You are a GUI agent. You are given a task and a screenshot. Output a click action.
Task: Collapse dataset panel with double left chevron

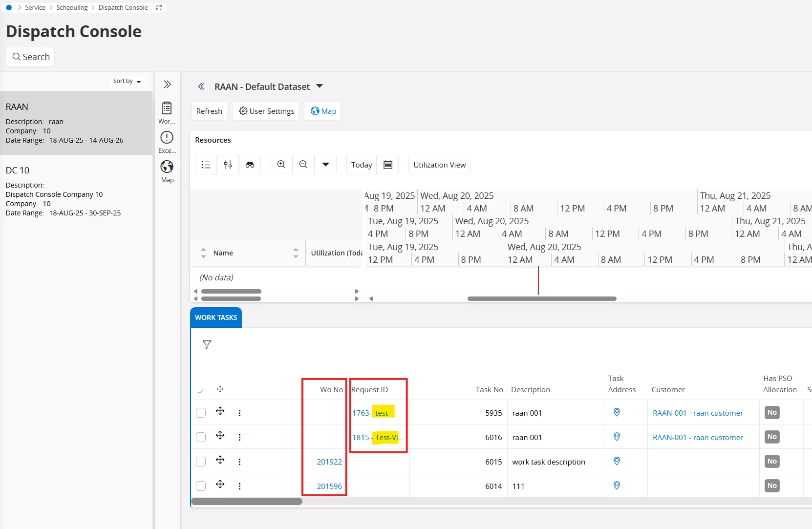[201, 86]
